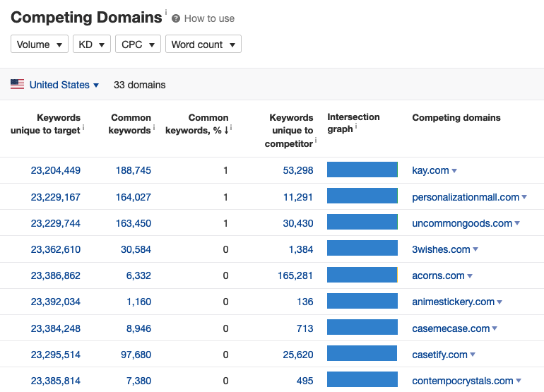
Task: Click 23,362,610 unique to target value
Action: [56, 249]
